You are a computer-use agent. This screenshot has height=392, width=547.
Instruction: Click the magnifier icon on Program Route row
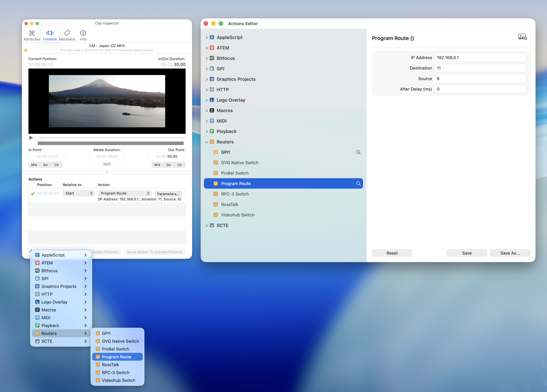coord(358,184)
